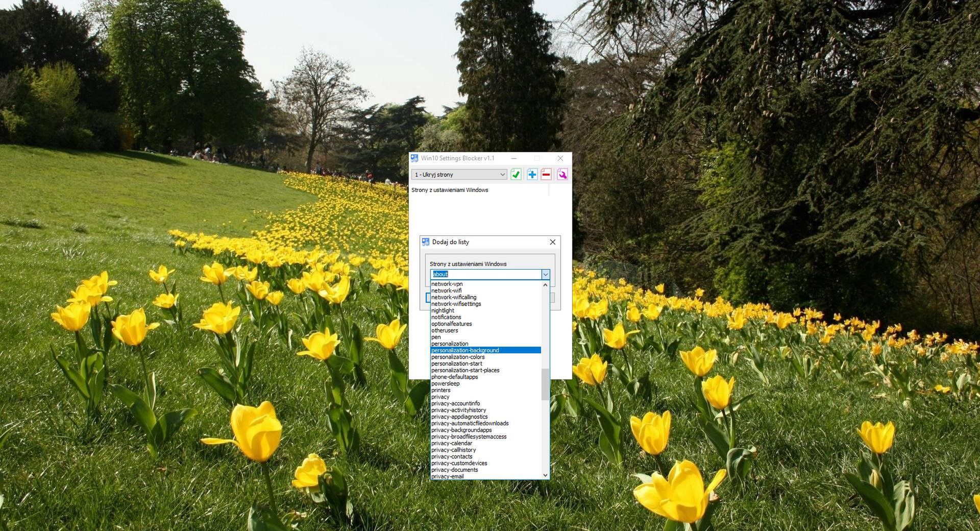This screenshot has width=980, height=531.
Task: Select 'otherusers' entry
Action: coord(485,330)
